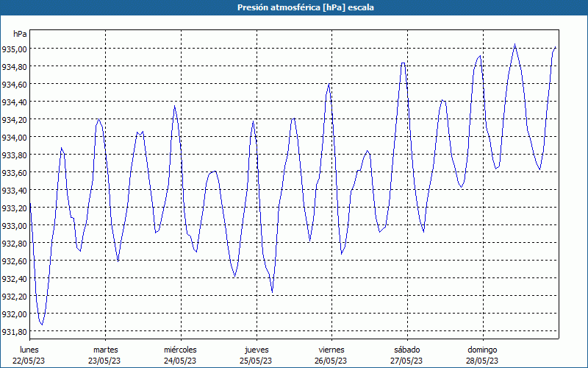
Task: Click the 'lunes' day label
Action: pyautogui.click(x=29, y=350)
